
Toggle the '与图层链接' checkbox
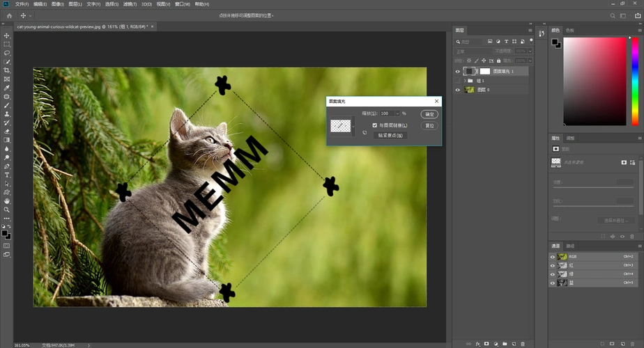pyautogui.click(x=375, y=125)
